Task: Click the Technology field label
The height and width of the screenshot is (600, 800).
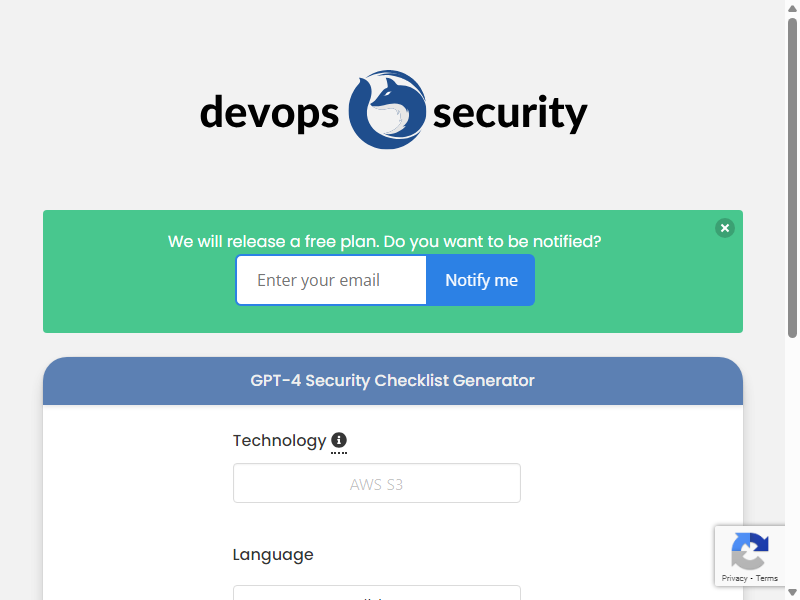Action: [279, 440]
